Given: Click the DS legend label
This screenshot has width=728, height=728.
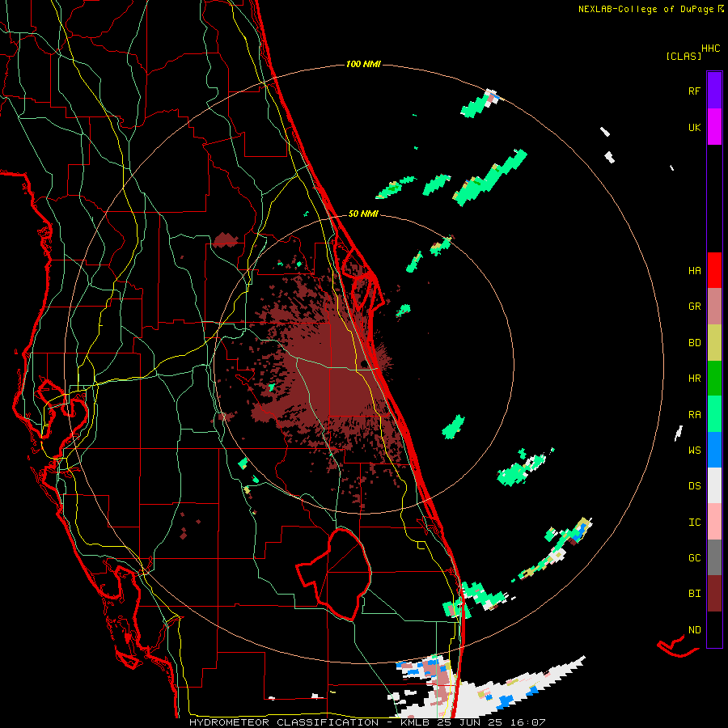Looking at the screenshot, I should click(x=694, y=485).
